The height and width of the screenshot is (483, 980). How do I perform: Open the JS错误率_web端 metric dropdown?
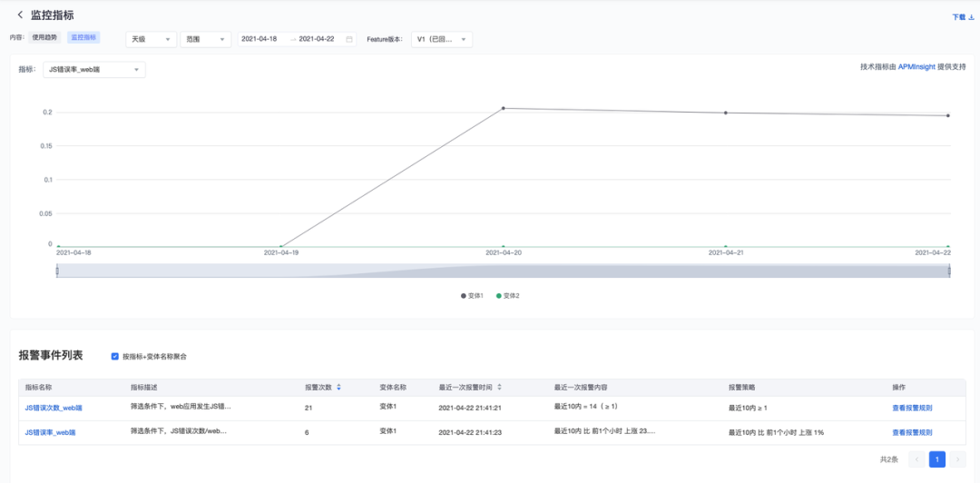coord(94,70)
